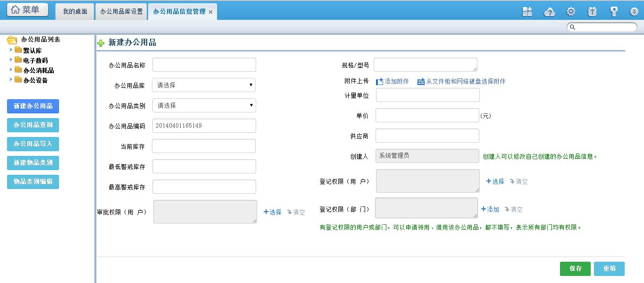Focus the 供应商 input field
Viewport: 644px width, 283px height.
(427, 136)
